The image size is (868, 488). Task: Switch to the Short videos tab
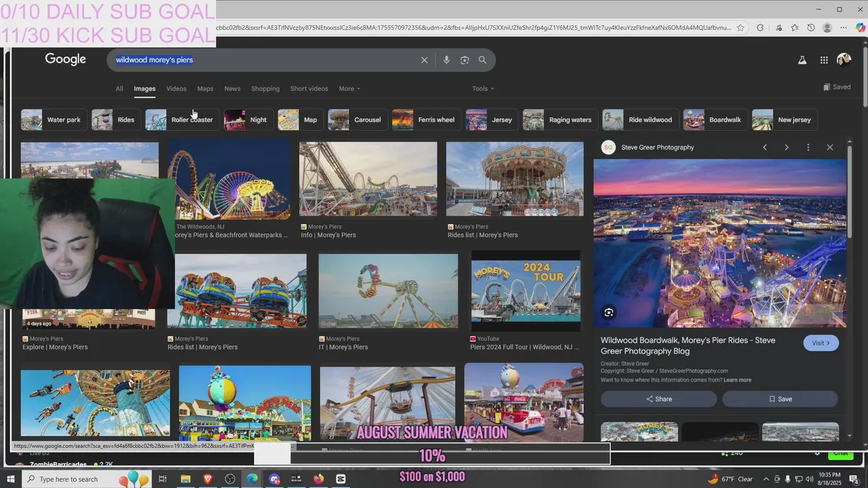coord(309,89)
